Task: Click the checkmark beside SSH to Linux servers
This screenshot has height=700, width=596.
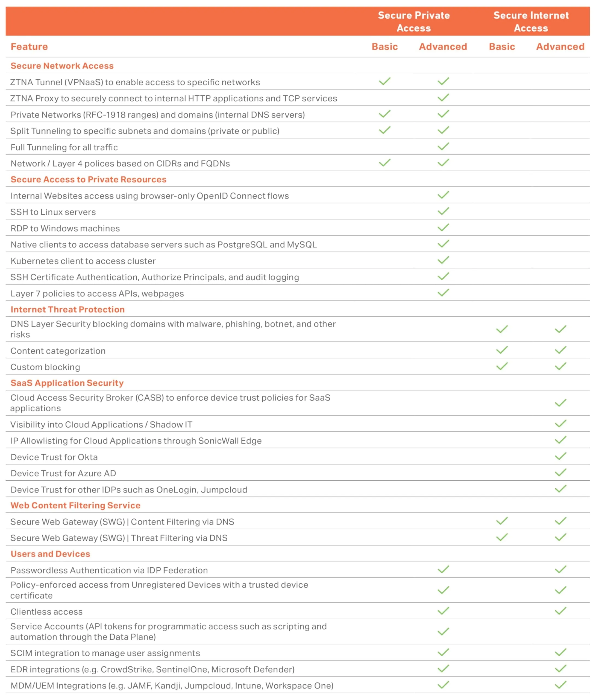Action: tap(443, 211)
